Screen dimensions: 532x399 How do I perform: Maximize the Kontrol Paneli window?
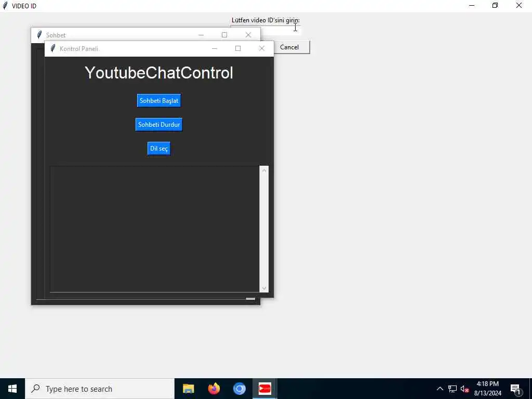pyautogui.click(x=238, y=48)
